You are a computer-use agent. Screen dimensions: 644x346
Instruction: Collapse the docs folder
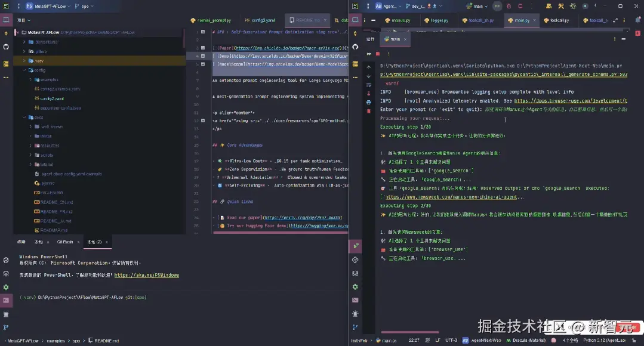[24, 118]
